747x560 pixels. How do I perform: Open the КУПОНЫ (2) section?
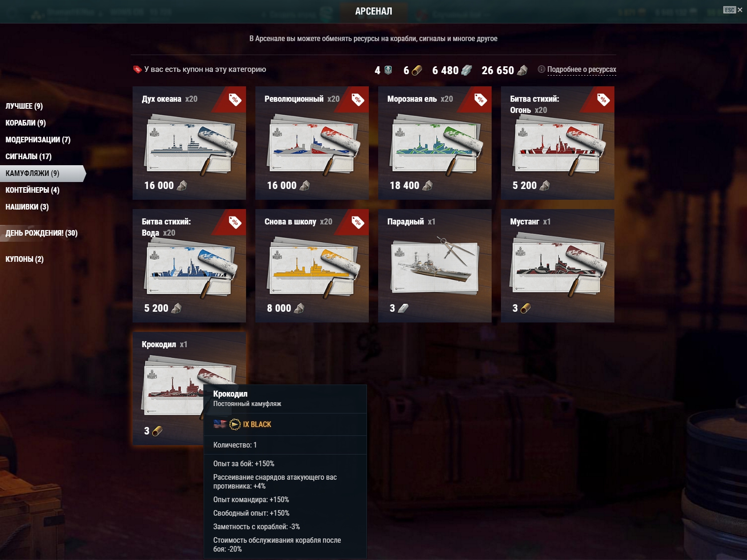point(24,259)
